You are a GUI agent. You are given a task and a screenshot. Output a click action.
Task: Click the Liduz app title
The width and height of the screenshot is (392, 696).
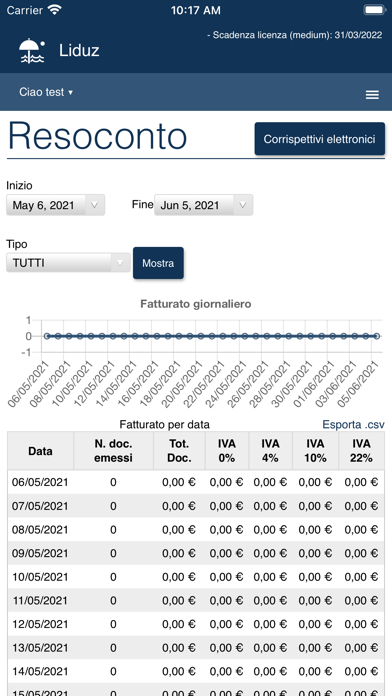coord(79,51)
